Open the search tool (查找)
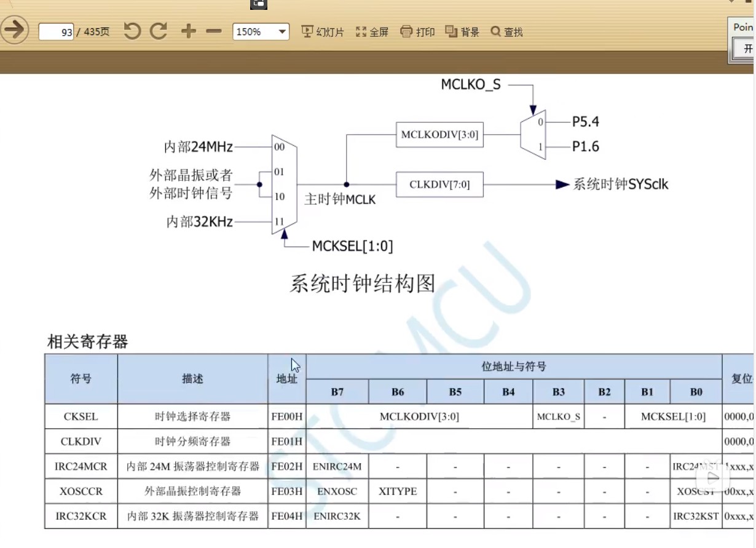This screenshot has width=756, height=548. 506,32
